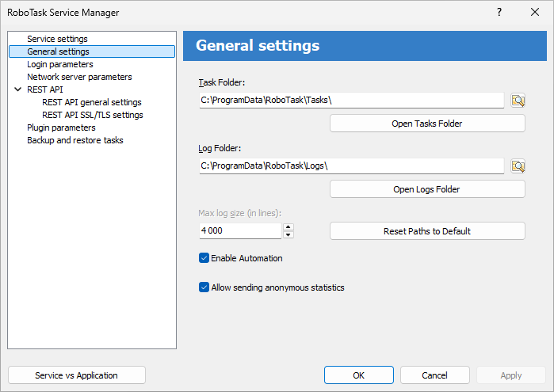The height and width of the screenshot is (392, 554).
Task: Click the help question mark icon
Action: pyautogui.click(x=499, y=13)
